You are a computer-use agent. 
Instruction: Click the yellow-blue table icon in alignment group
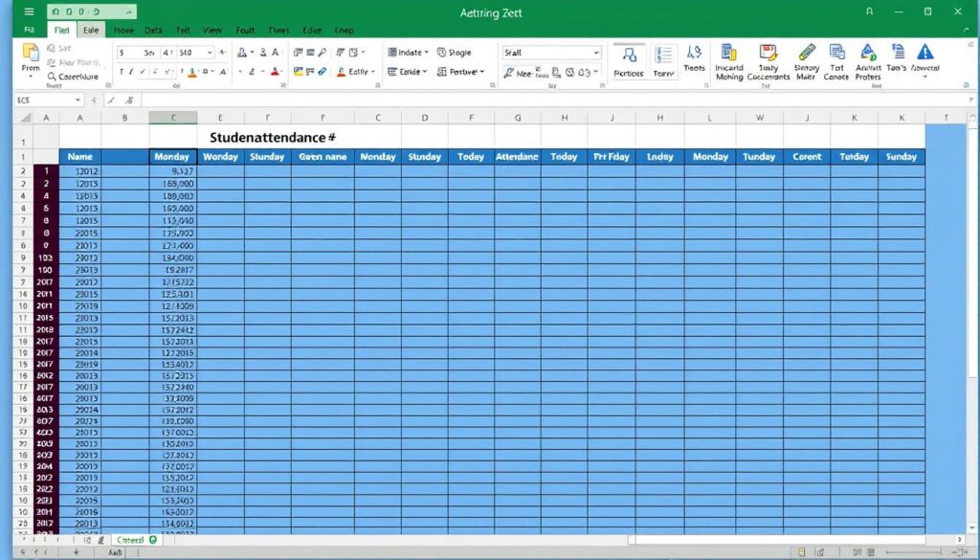[299, 72]
